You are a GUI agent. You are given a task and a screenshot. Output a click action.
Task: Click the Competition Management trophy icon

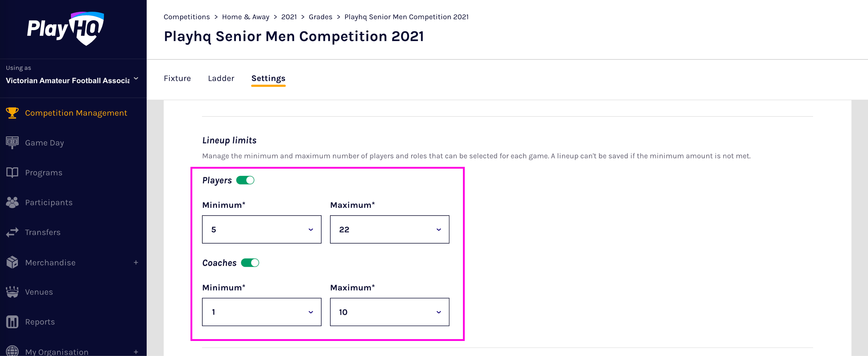(12, 113)
